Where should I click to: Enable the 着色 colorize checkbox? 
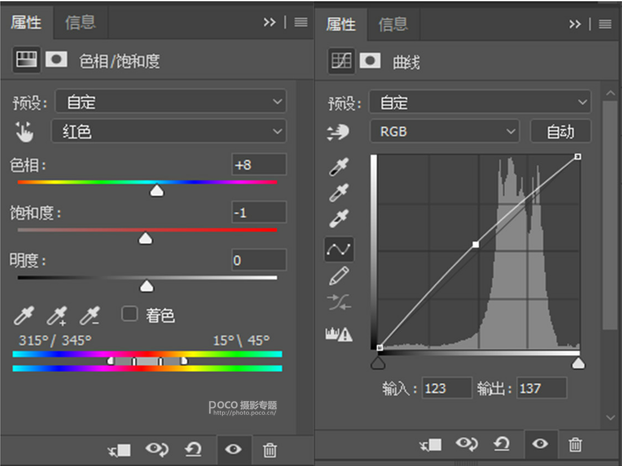click(129, 314)
